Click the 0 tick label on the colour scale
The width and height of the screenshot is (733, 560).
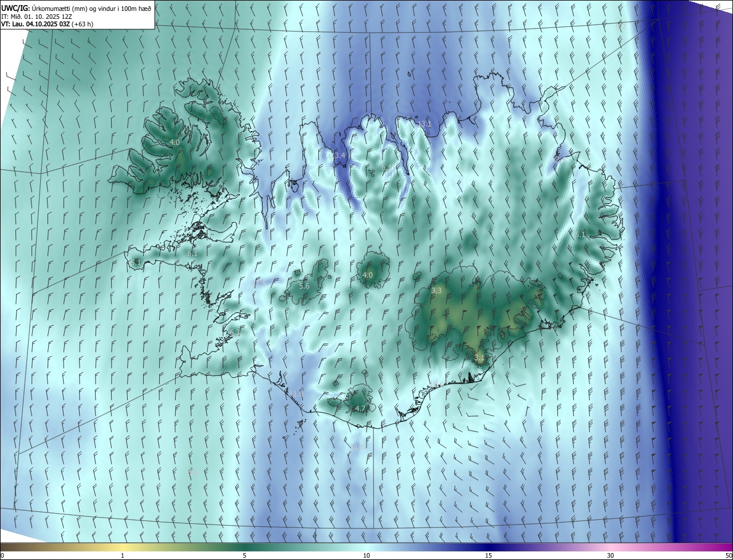point(2,555)
